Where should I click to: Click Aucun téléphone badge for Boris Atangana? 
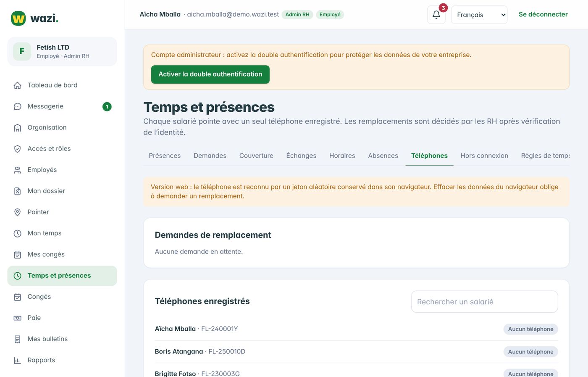coord(530,352)
